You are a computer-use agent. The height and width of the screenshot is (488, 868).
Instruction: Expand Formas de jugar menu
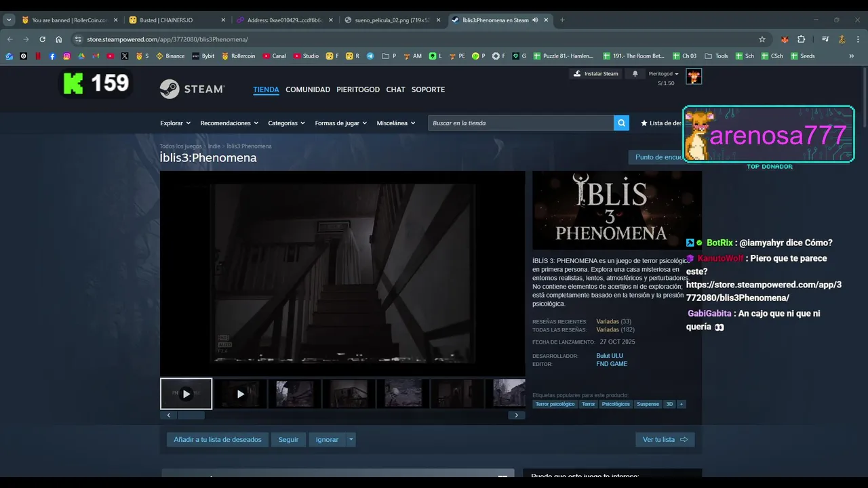(340, 123)
